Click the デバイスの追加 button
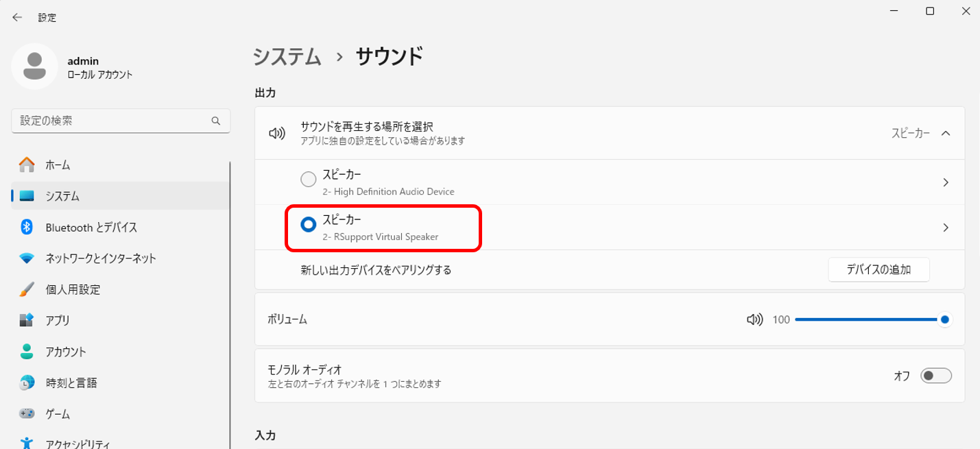This screenshot has height=449, width=980. pyautogui.click(x=879, y=269)
